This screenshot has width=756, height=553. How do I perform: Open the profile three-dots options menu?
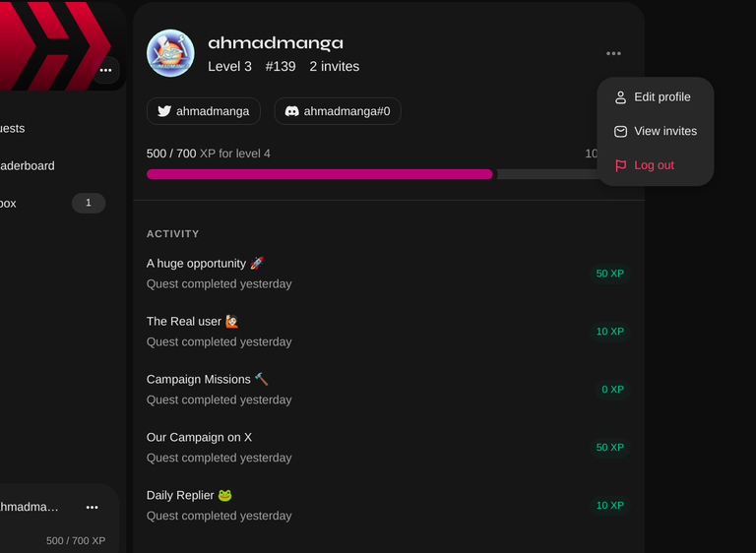coord(613,53)
